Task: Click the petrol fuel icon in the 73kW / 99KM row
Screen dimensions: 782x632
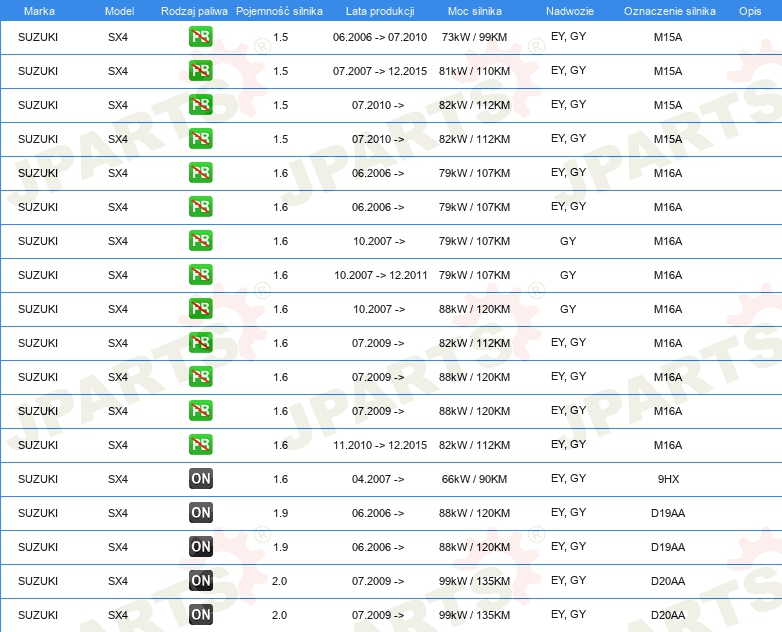Action: click(200, 37)
